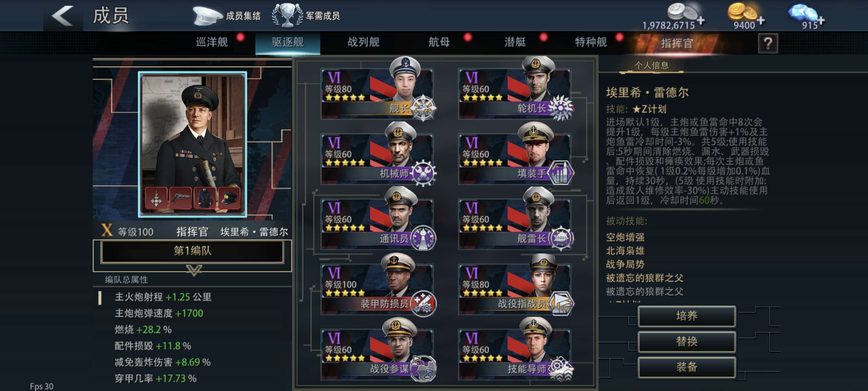Add diamonds with plus icon
Screen dimensions: 868x391
point(821,21)
